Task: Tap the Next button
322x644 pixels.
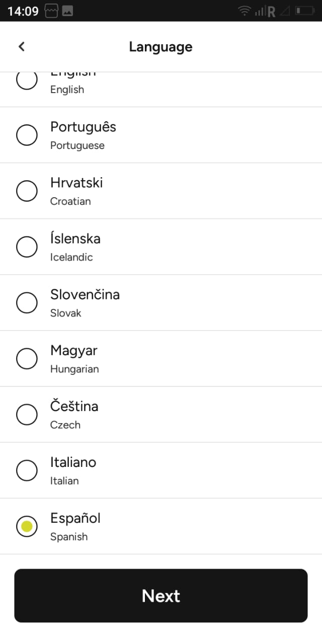Action: 161,596
